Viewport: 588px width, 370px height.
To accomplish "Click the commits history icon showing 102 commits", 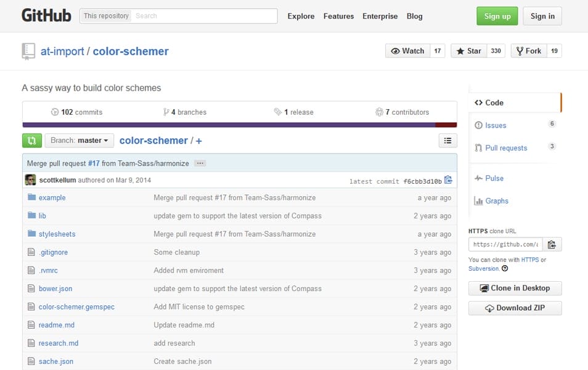I will pos(55,112).
